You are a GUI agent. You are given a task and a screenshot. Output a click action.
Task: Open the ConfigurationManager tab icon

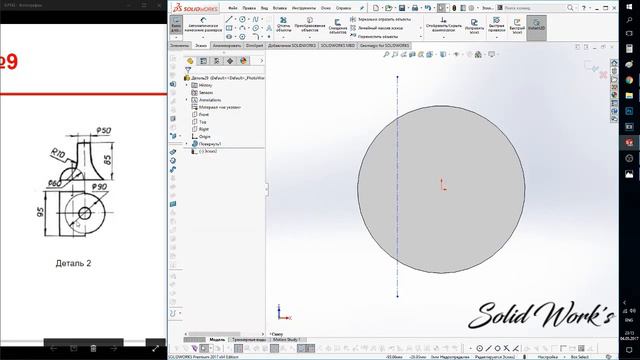point(217,61)
